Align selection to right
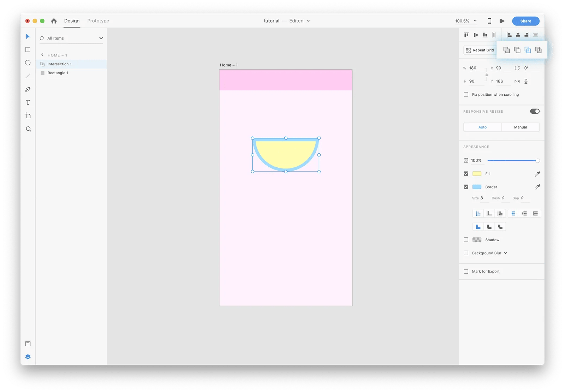The width and height of the screenshot is (565, 392). coord(527,35)
